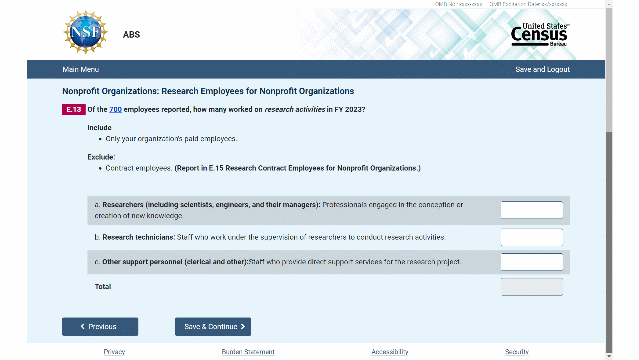Click the scrollbar down arrow

[609, 356]
